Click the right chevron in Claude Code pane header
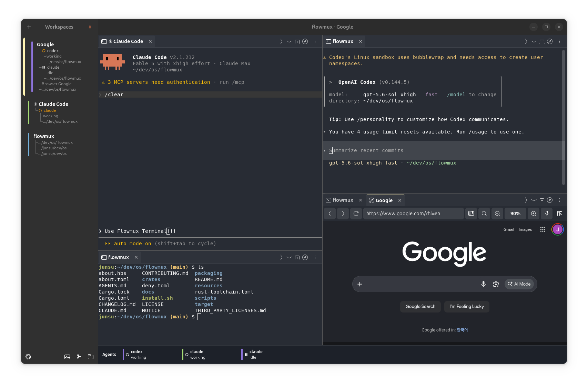 pyautogui.click(x=281, y=41)
